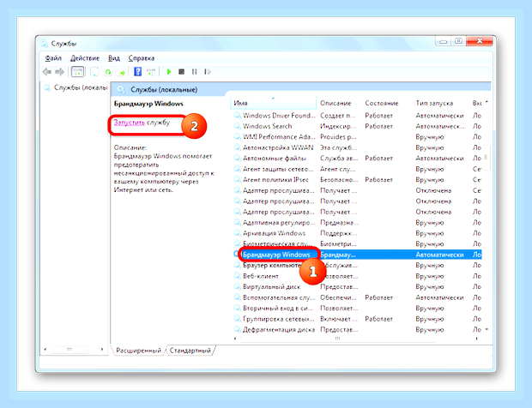Close the Службы window
Viewport: 532px width, 408px height.
(480, 41)
